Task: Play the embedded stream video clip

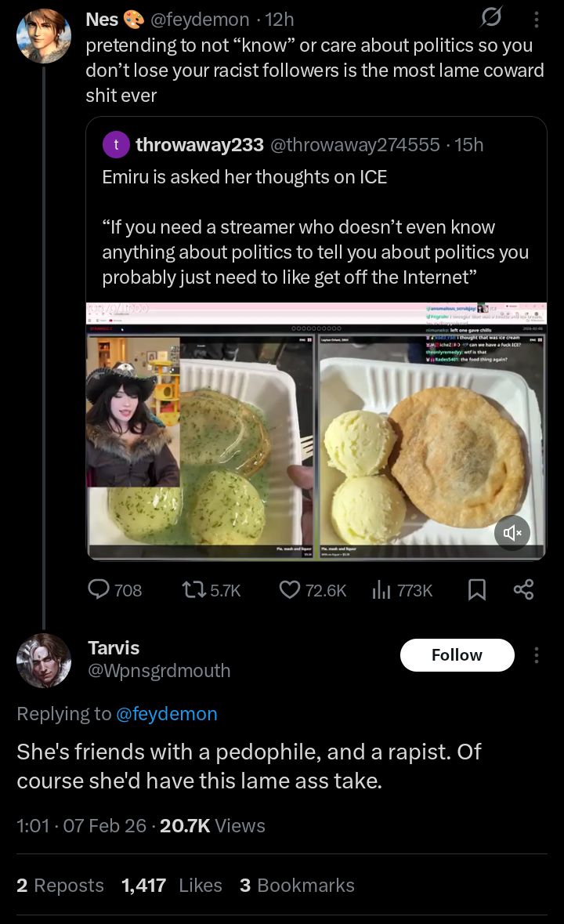Action: click(316, 431)
